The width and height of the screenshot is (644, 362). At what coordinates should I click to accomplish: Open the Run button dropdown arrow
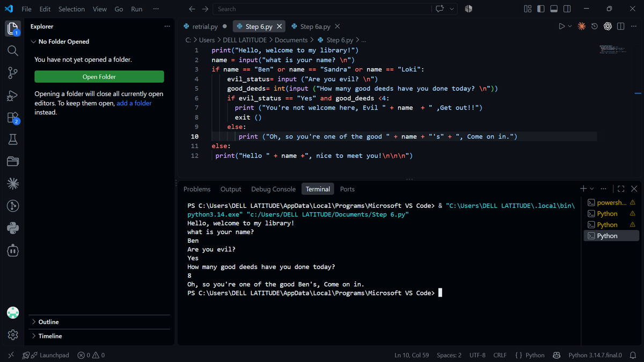pyautogui.click(x=570, y=26)
